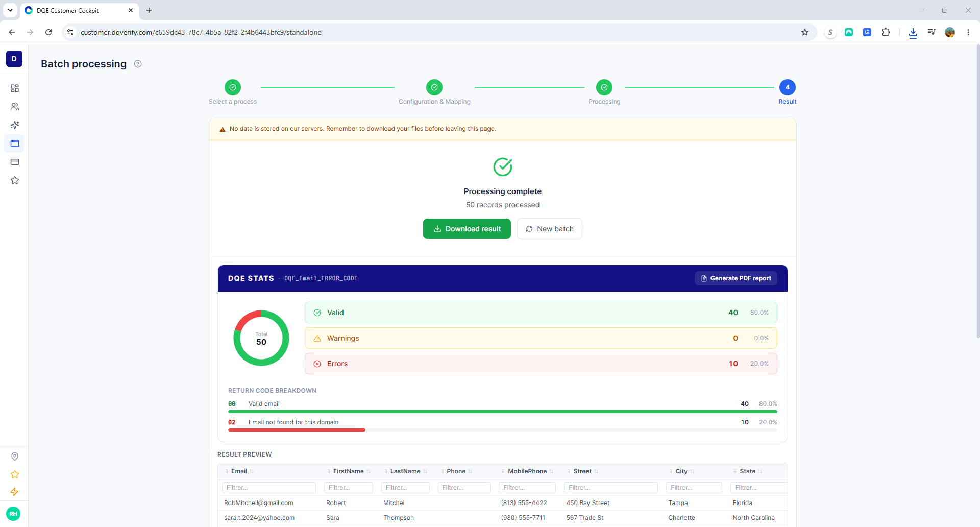This screenshot has height=527, width=980.
Task: Click the green extension icon in toolbar
Action: click(849, 32)
